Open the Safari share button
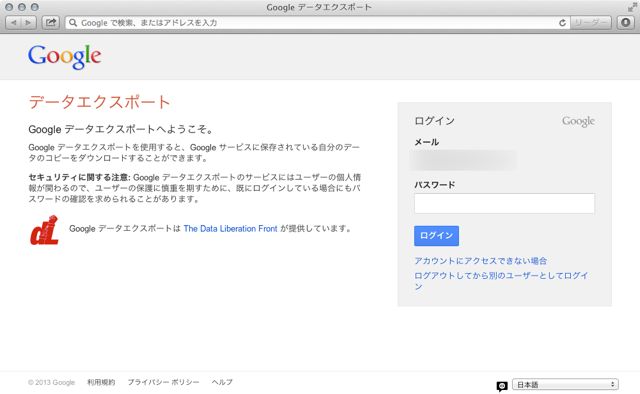640x394 pixels. (x=51, y=22)
